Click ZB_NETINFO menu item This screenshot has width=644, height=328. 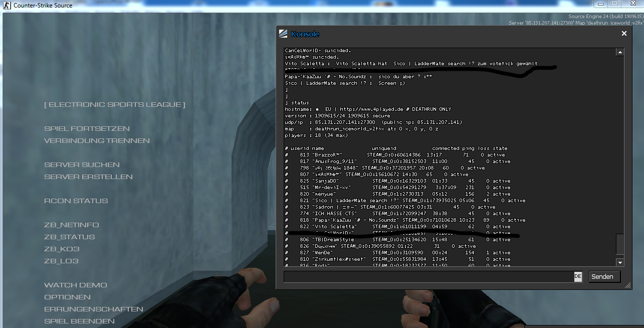pos(72,225)
